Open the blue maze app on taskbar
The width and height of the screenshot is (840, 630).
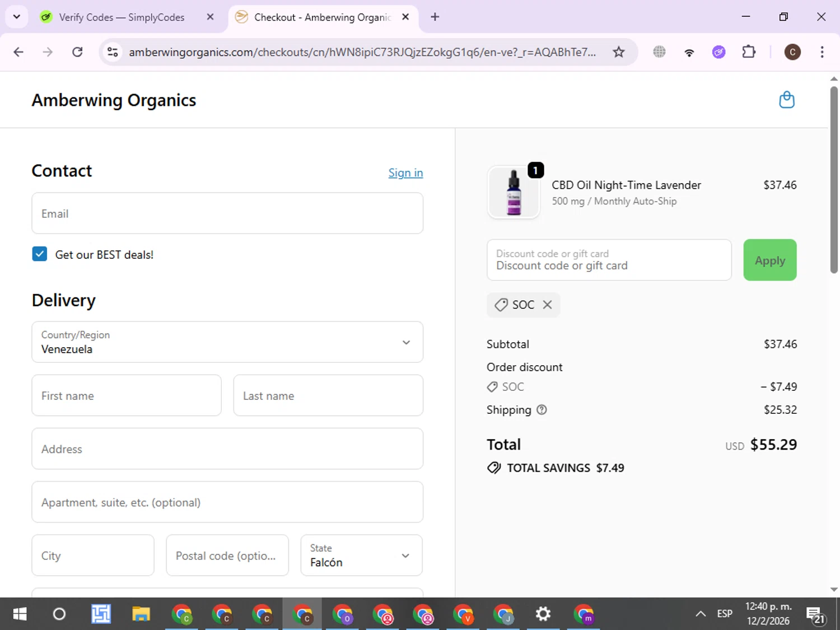(101, 614)
